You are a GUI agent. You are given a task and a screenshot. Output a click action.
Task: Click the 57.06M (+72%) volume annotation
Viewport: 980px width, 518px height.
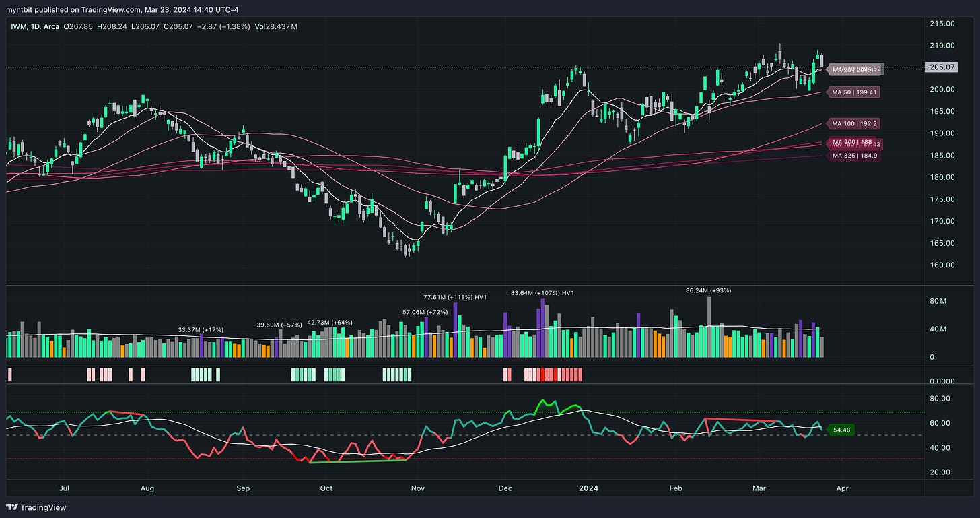[x=425, y=313]
